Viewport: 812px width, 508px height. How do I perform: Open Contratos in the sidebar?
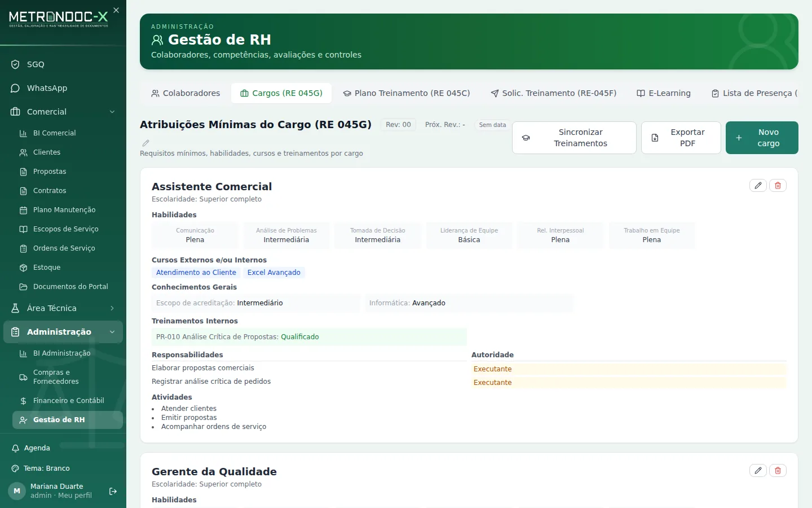68,191
